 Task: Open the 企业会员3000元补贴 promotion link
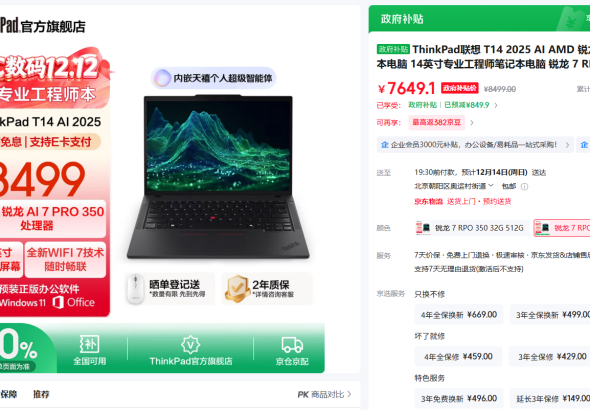475,145
